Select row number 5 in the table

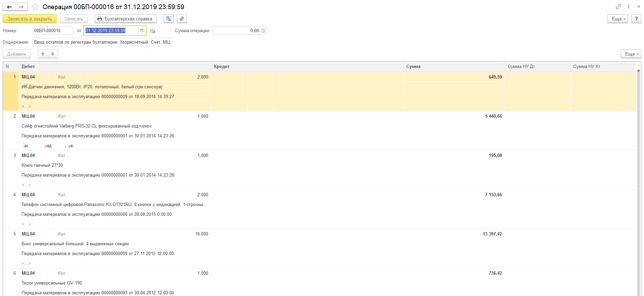(15, 234)
